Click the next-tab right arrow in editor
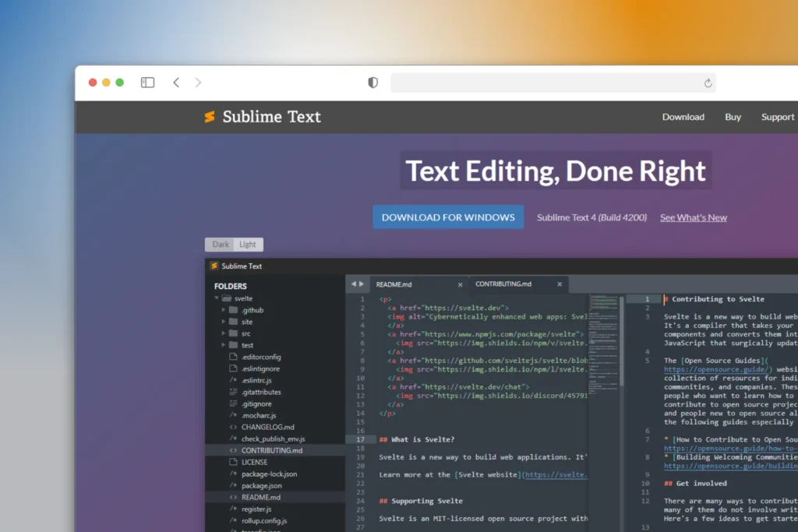The height and width of the screenshot is (532, 798). [x=362, y=284]
